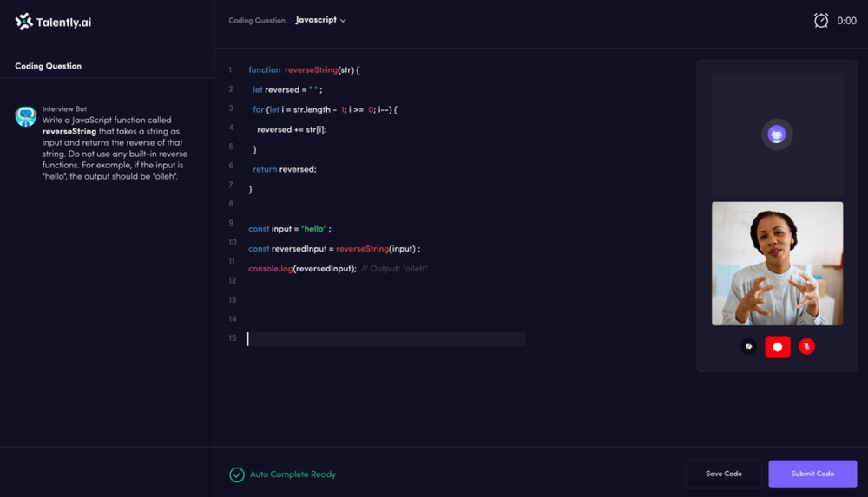Click line number 1 in the gutter
This screenshot has width=868, height=497.
coord(230,69)
